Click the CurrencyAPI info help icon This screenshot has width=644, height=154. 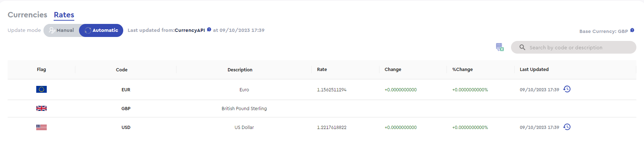point(209,30)
